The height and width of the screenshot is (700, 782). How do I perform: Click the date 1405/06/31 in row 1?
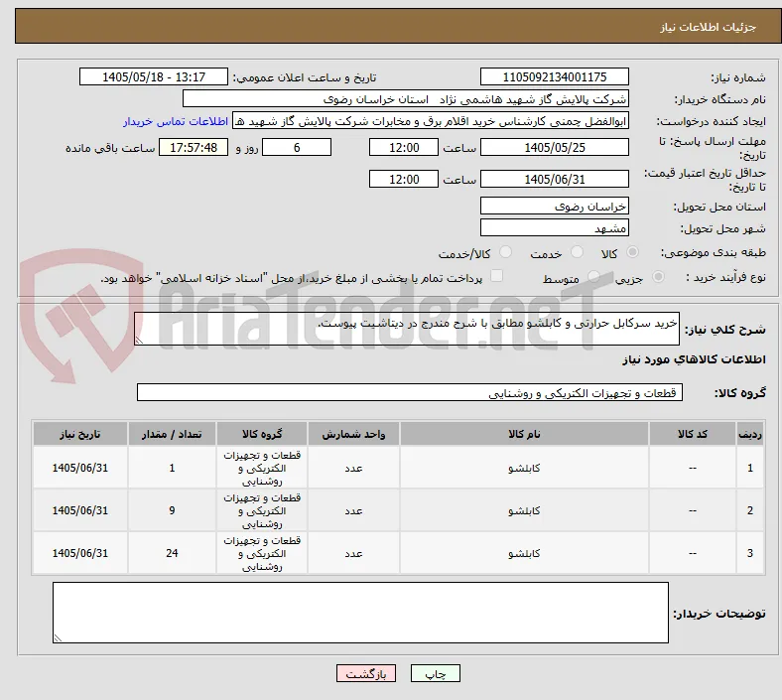click(x=80, y=468)
